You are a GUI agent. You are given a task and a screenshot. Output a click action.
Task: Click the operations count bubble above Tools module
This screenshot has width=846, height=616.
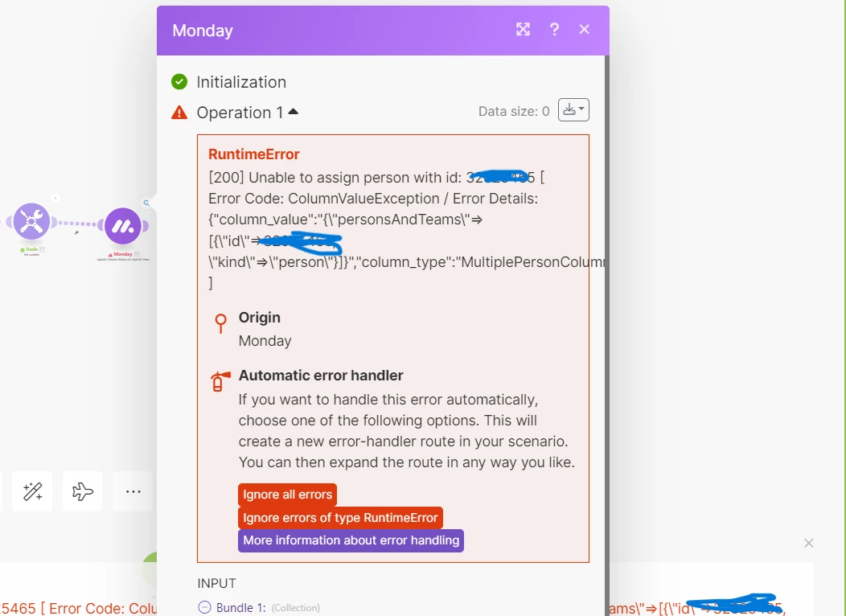click(x=55, y=199)
